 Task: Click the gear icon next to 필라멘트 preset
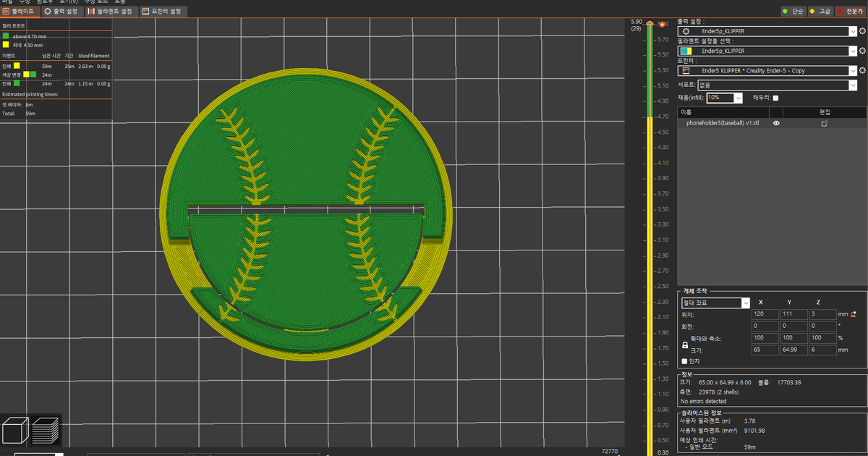click(x=862, y=51)
